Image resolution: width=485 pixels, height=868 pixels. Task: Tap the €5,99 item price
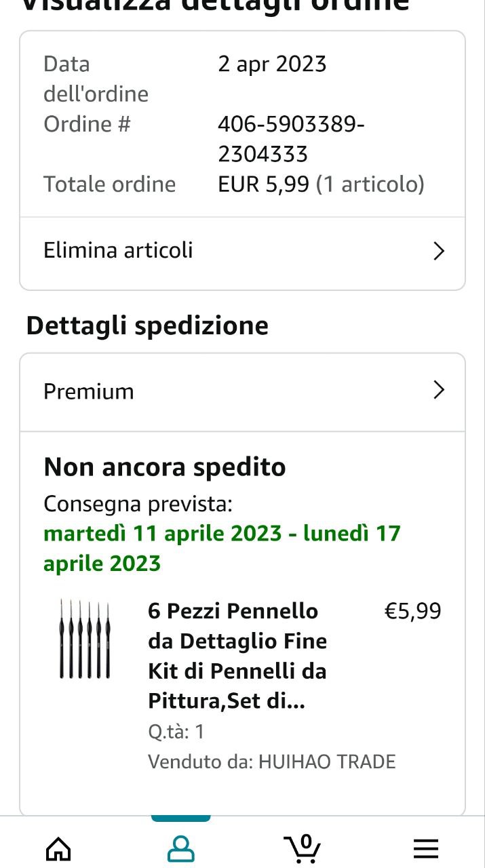point(412,611)
